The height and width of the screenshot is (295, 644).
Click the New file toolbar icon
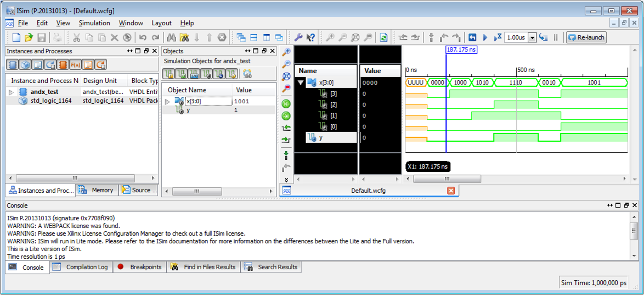(16, 37)
